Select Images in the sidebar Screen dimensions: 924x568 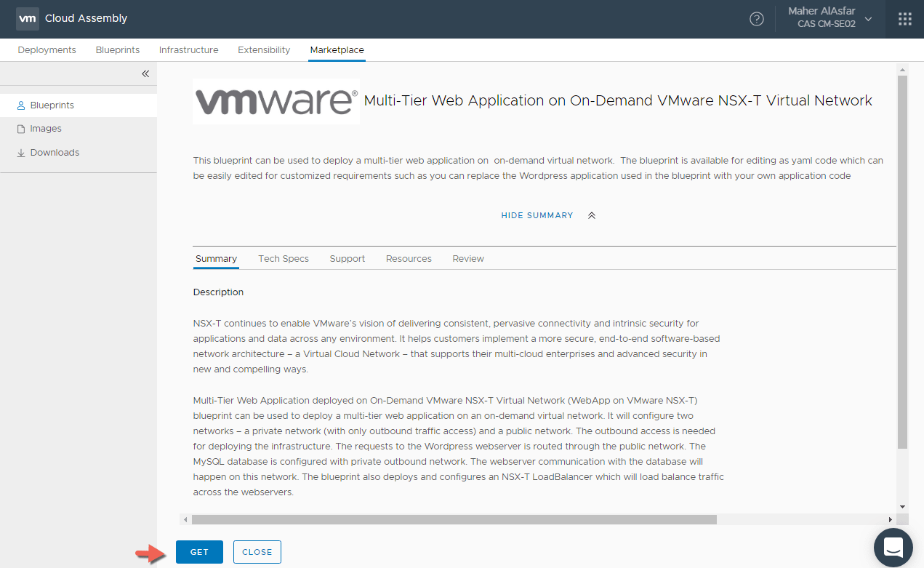(45, 129)
